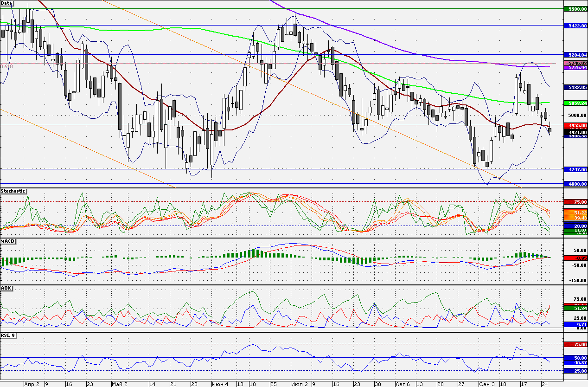Screen dimensions: 588x387
Task: Click the Май 2 date on time axis
Action: coord(119,384)
